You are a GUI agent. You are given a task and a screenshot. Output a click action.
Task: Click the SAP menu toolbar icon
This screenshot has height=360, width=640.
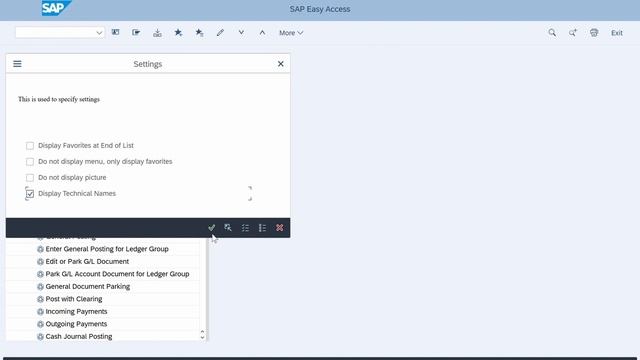pyautogui.click(x=116, y=33)
